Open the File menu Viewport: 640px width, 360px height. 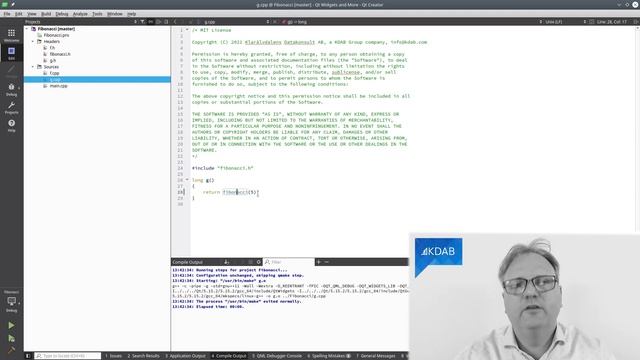point(7,13)
